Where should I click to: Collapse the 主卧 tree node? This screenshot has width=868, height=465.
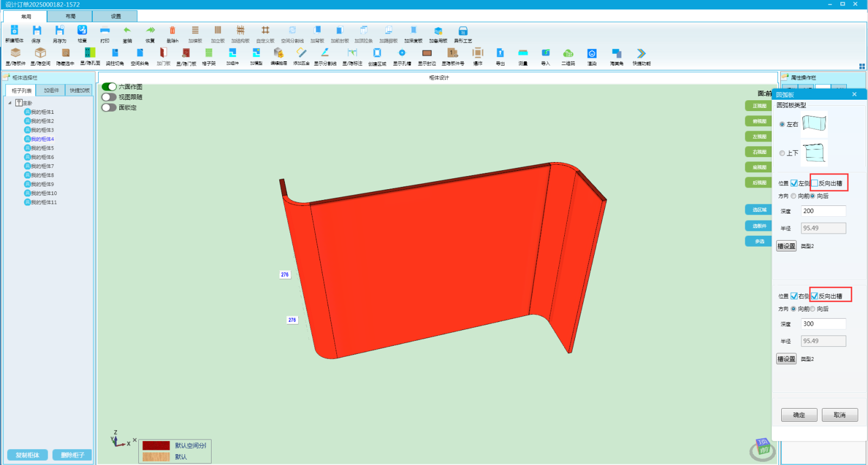(x=10, y=103)
